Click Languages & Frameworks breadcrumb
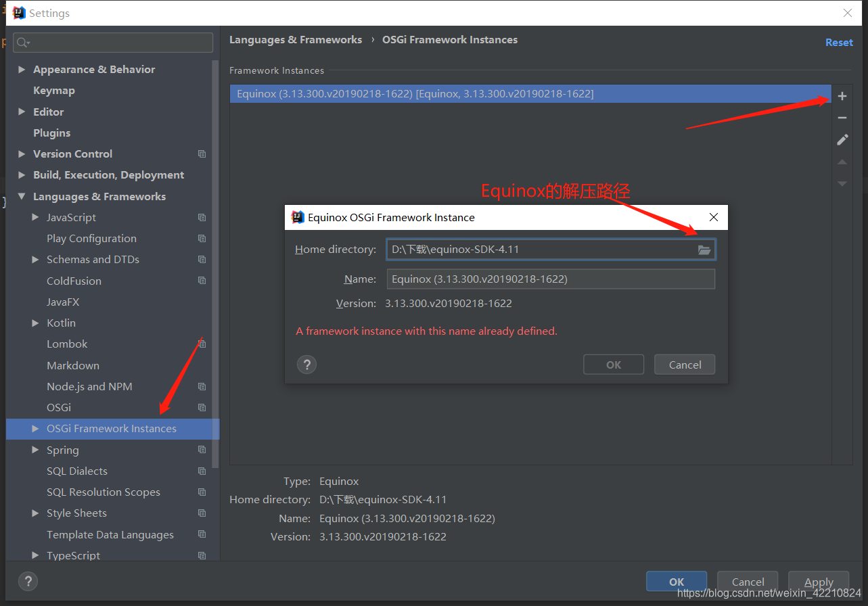868x606 pixels. pyautogui.click(x=296, y=40)
